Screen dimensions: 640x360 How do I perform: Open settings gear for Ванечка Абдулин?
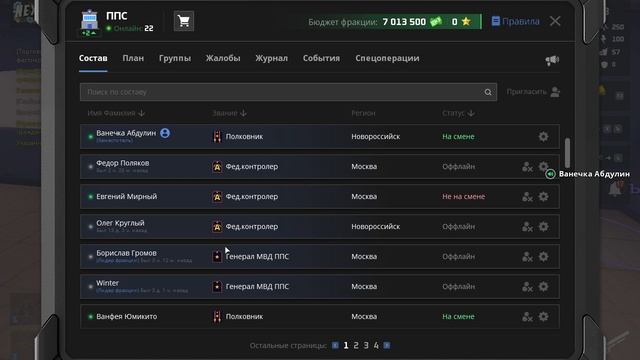543,136
